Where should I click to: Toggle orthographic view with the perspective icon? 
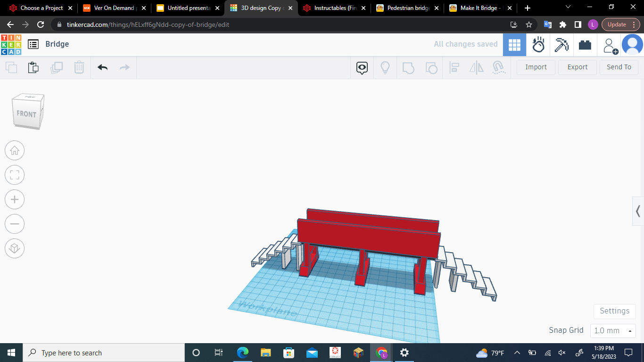[x=15, y=248]
